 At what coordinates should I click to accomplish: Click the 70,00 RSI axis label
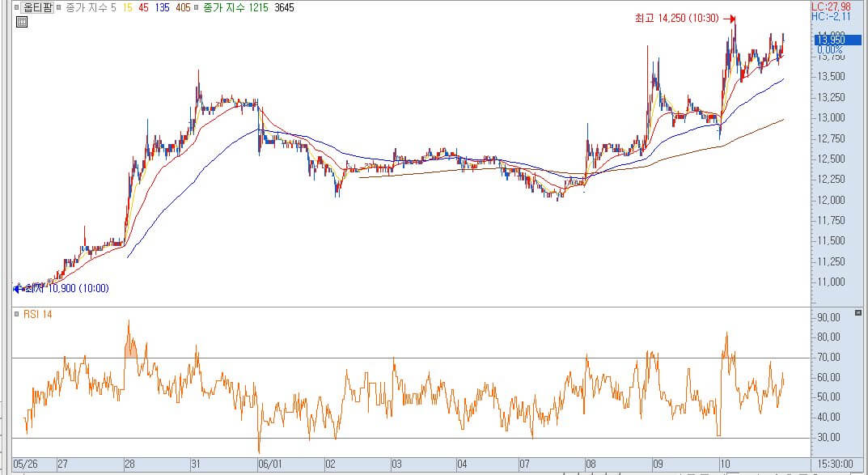pos(828,357)
